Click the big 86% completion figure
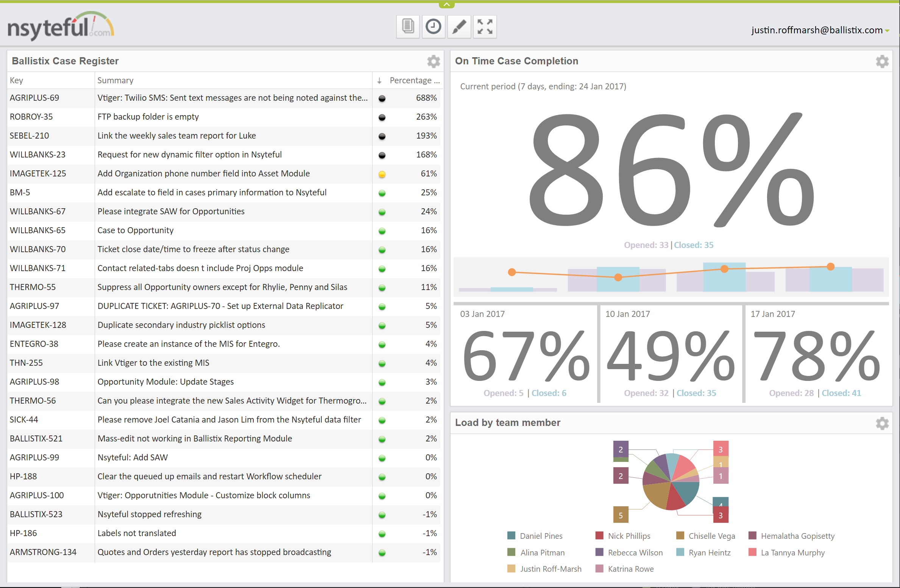900x588 pixels. click(671, 170)
